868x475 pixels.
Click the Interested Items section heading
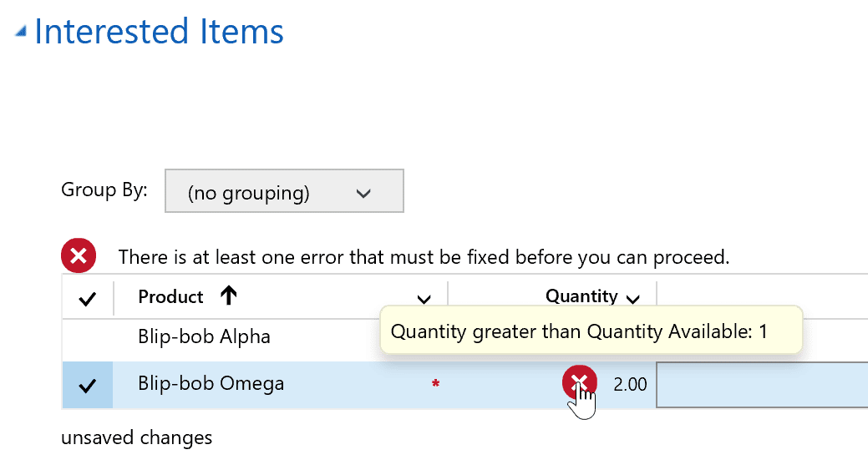click(x=159, y=32)
